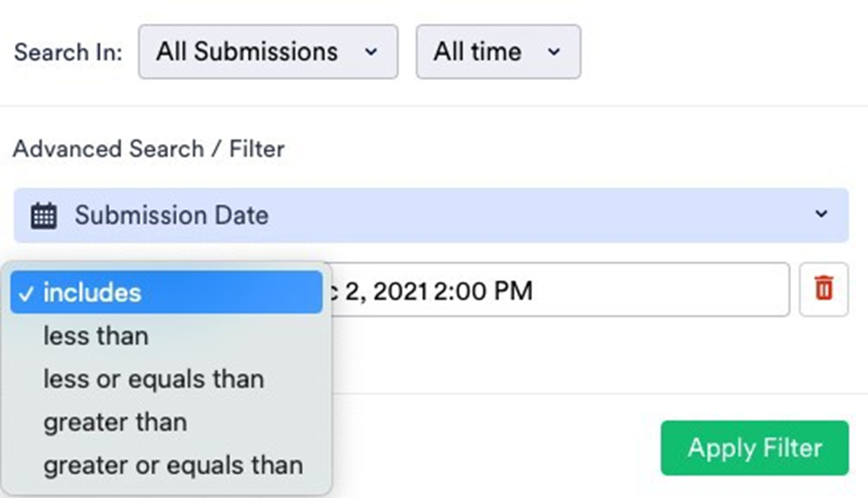The image size is (868, 498).
Task: Click the calendar icon beside Submission Date
Action: (x=44, y=216)
